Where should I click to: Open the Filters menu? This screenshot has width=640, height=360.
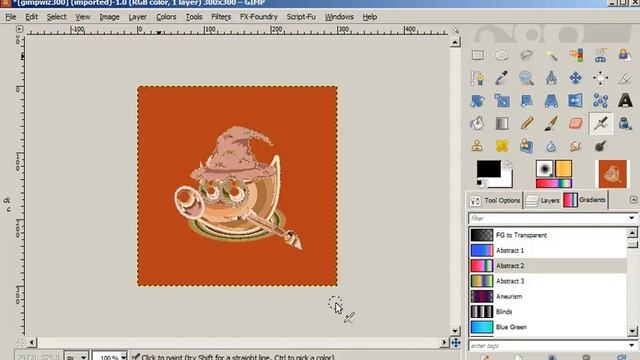coord(221,17)
